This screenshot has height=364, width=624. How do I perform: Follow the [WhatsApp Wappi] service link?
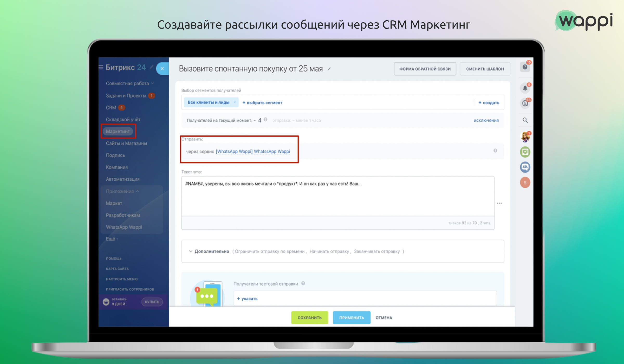[x=253, y=151]
